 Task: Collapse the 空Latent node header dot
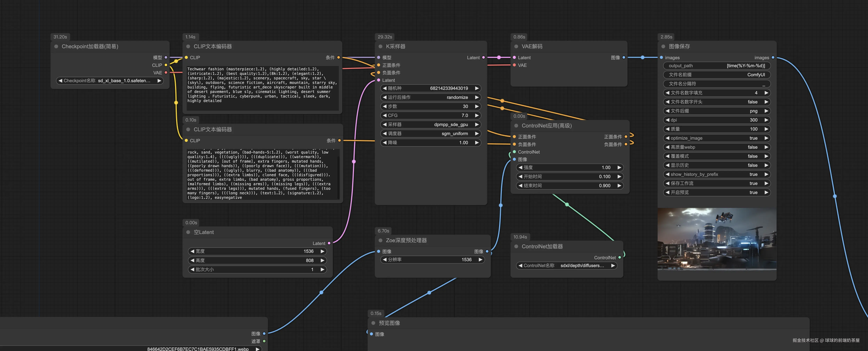click(188, 232)
